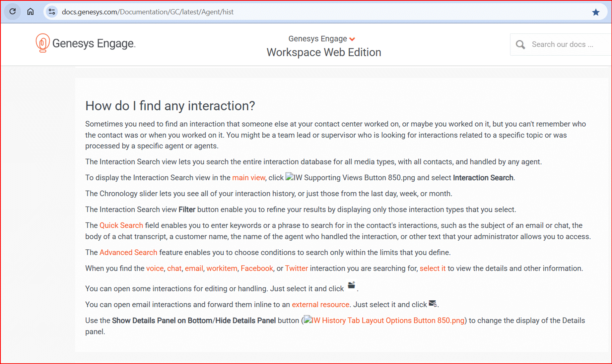The height and width of the screenshot is (364, 612).
Task: Reload the page with the refresh icon
Action: 13,12
